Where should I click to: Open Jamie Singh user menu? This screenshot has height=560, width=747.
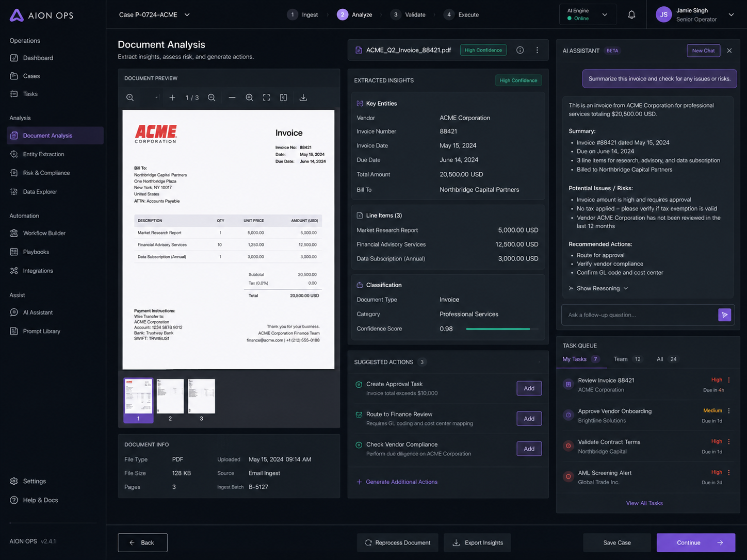tap(695, 15)
